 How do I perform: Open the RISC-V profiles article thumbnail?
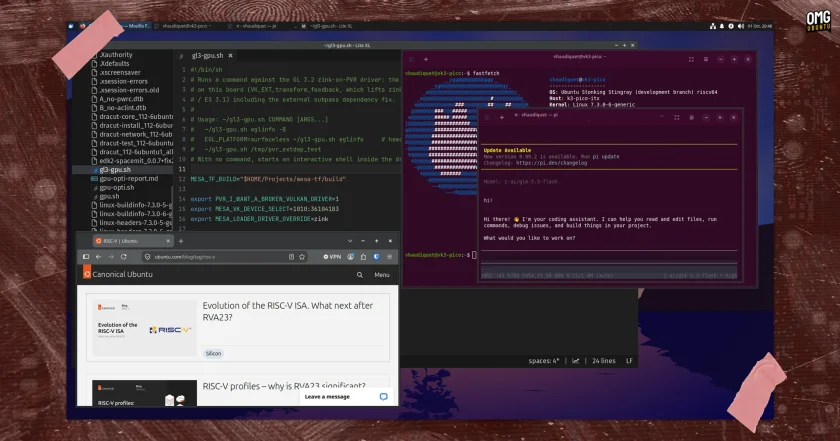point(144,393)
